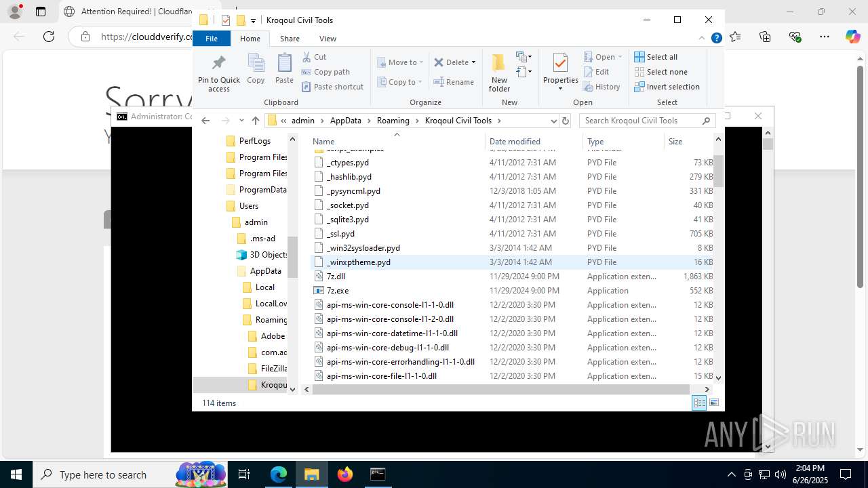Screen dimensions: 868x488
Task: Open address bar history dropdown
Action: [553, 121]
